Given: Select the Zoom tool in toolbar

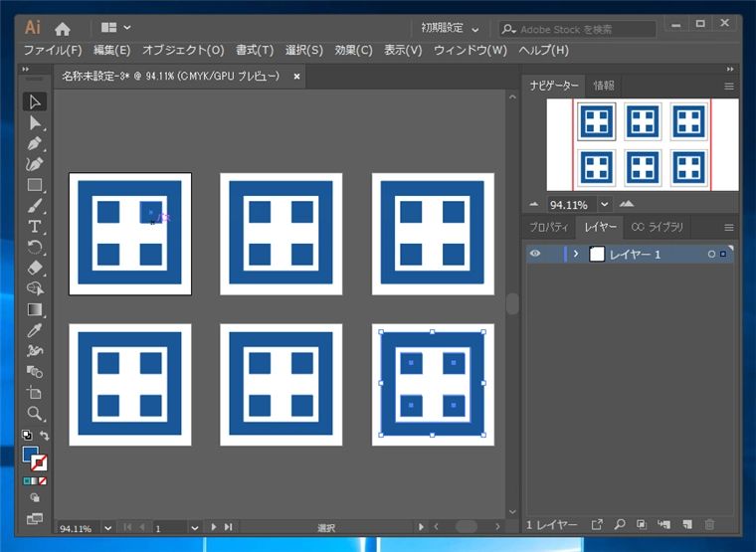Looking at the screenshot, I should 35,414.
